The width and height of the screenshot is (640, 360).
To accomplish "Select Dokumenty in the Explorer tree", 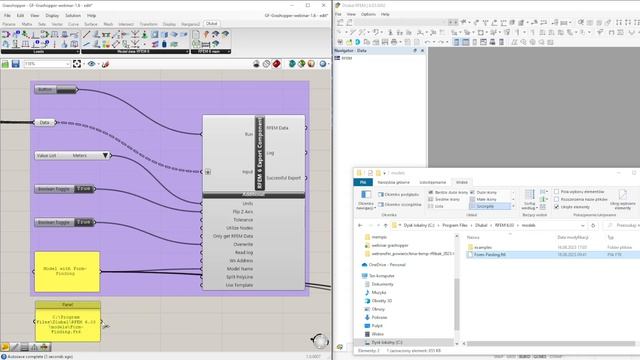I will [382, 284].
